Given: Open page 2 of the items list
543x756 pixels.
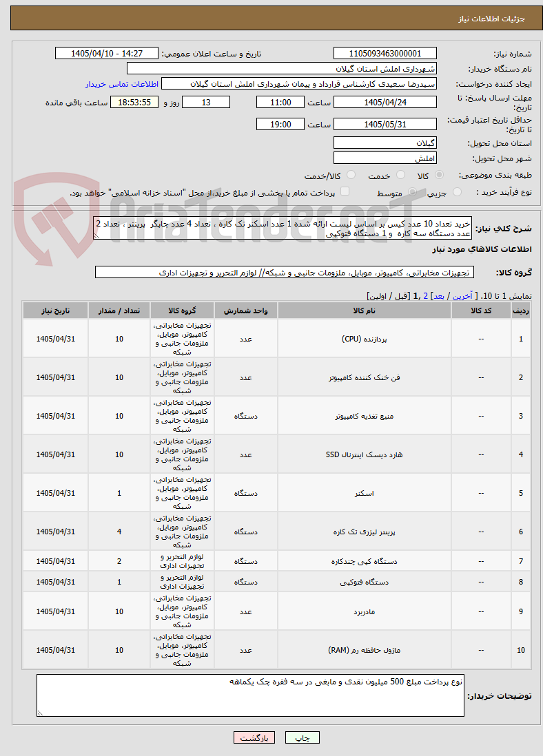Looking at the screenshot, I should tap(426, 296).
